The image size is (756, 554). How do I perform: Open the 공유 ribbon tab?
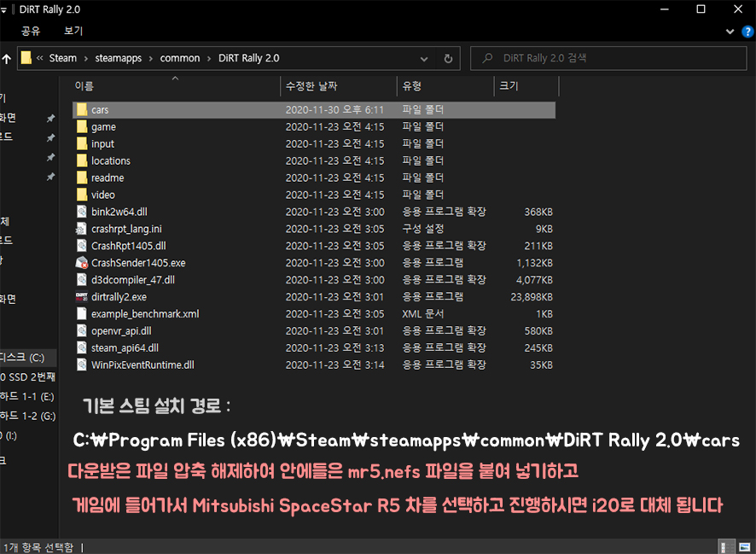click(31, 31)
